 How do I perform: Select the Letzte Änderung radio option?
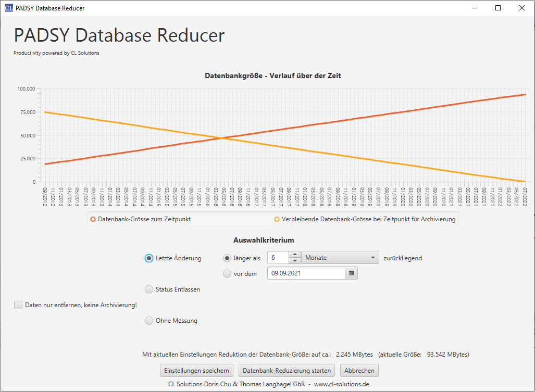tap(149, 258)
